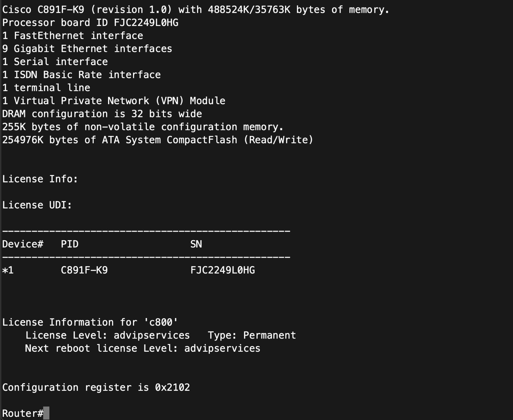This screenshot has width=513, height=420.
Task: Click the serial number under the SN column
Action: coord(223,270)
